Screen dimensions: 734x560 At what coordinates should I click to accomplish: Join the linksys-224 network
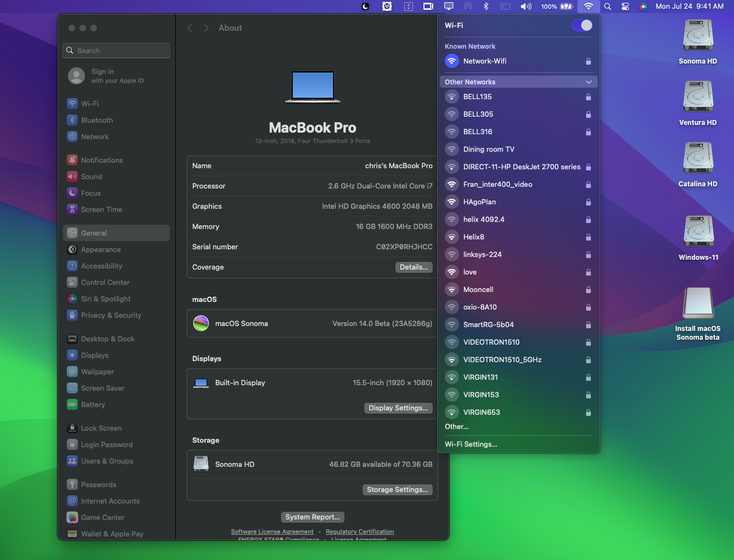tap(518, 254)
